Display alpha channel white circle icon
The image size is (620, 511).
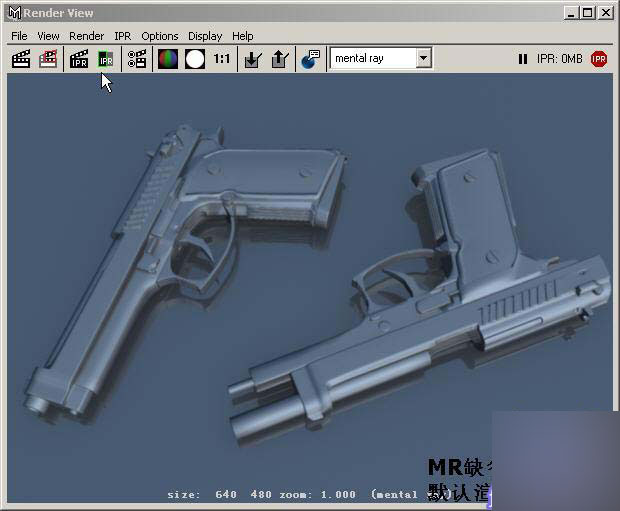click(195, 59)
